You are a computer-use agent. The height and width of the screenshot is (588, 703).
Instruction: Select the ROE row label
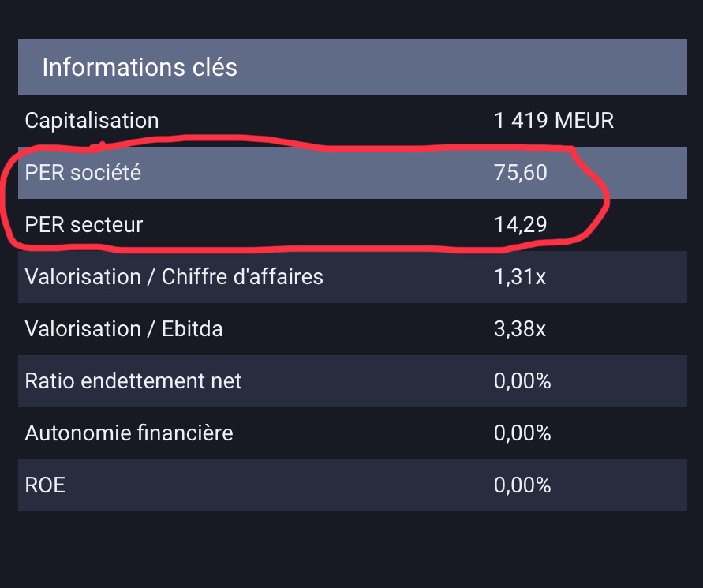[45, 485]
